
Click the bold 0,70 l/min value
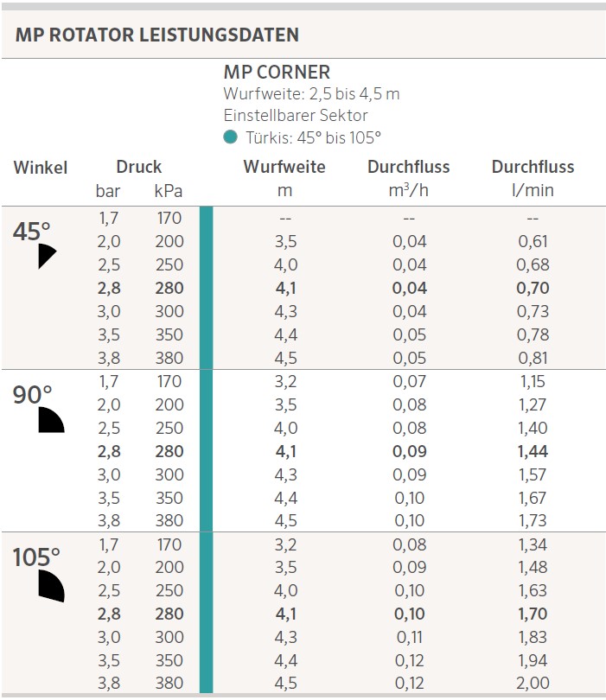[533, 288]
